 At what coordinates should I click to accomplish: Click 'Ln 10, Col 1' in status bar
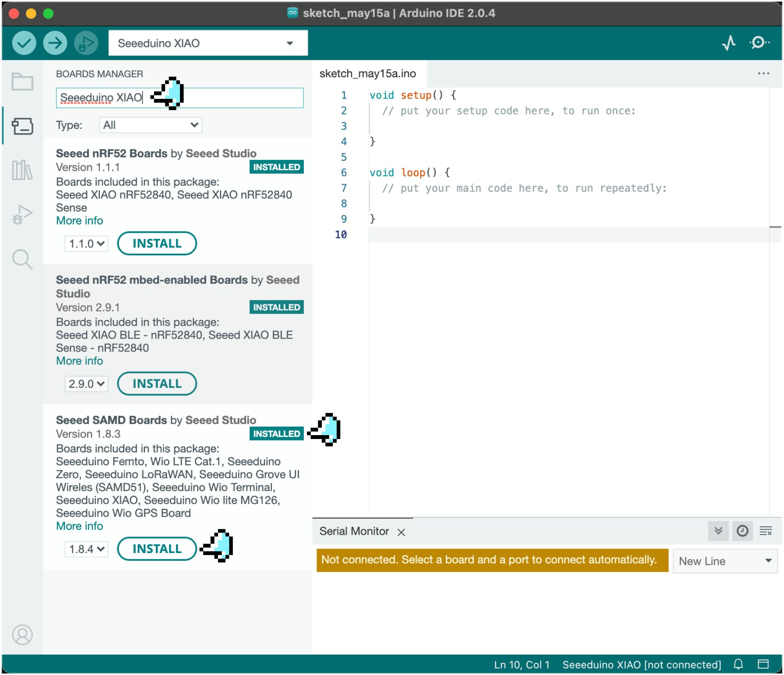coord(522,664)
